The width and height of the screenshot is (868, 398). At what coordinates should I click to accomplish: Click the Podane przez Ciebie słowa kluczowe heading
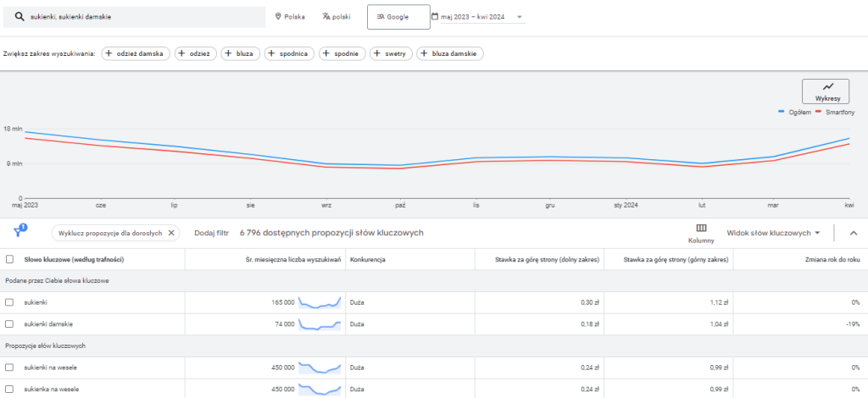[x=57, y=281]
